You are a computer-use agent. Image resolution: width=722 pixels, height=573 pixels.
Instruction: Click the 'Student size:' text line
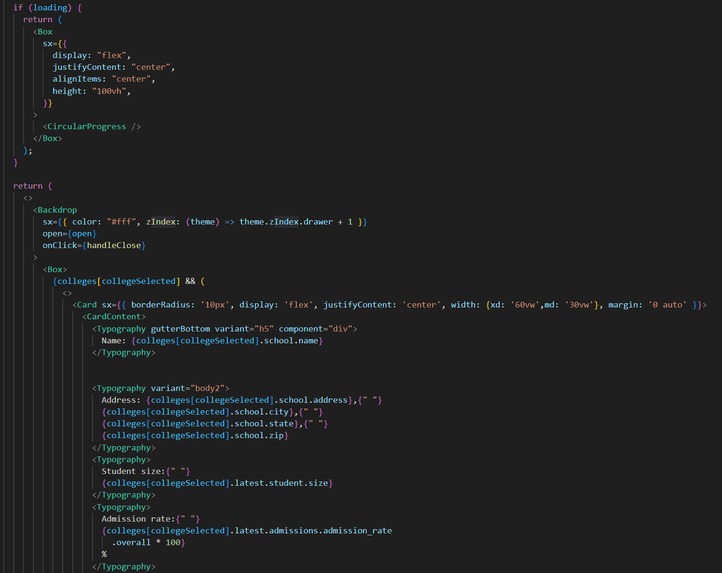pyautogui.click(x=146, y=471)
